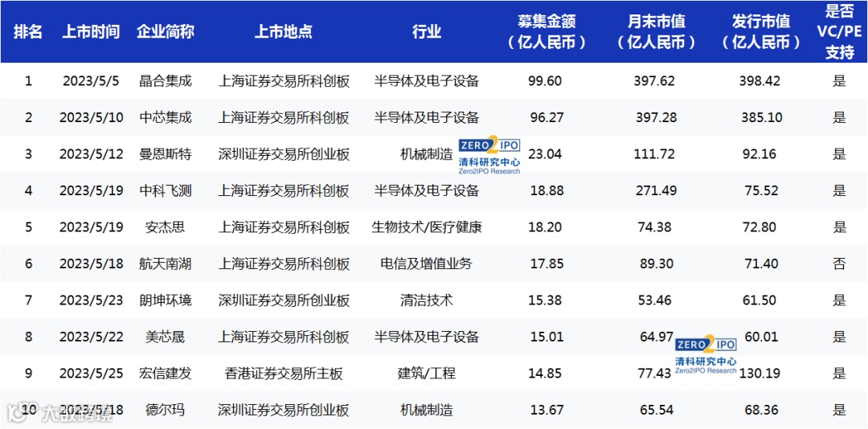
Task: Click month-end value 397.62
Action: coord(654,81)
